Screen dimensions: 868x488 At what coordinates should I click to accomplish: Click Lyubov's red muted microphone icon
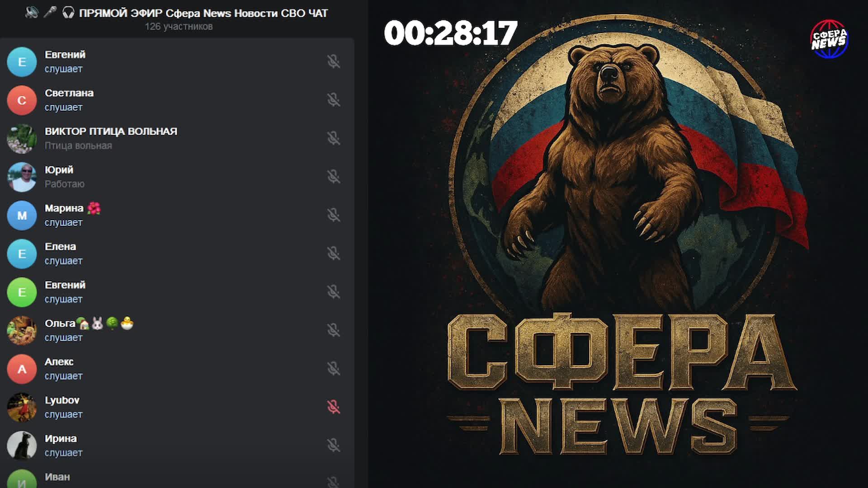tap(334, 407)
